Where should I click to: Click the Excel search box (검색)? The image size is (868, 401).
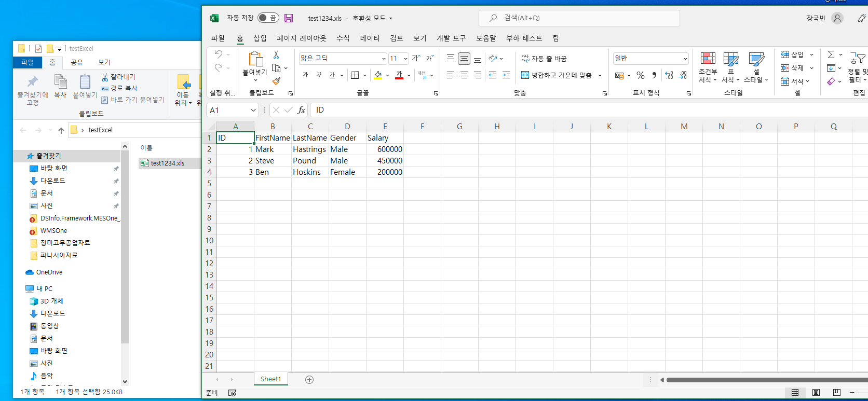(x=579, y=18)
